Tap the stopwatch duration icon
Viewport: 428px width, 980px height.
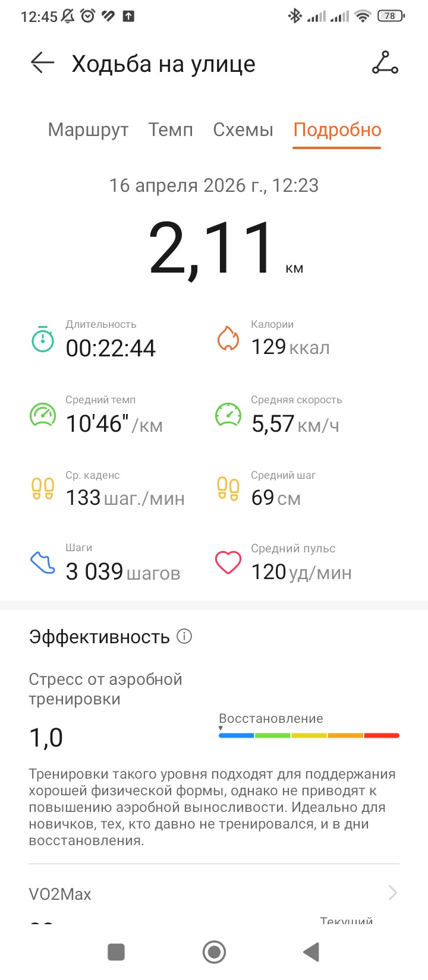tap(42, 339)
